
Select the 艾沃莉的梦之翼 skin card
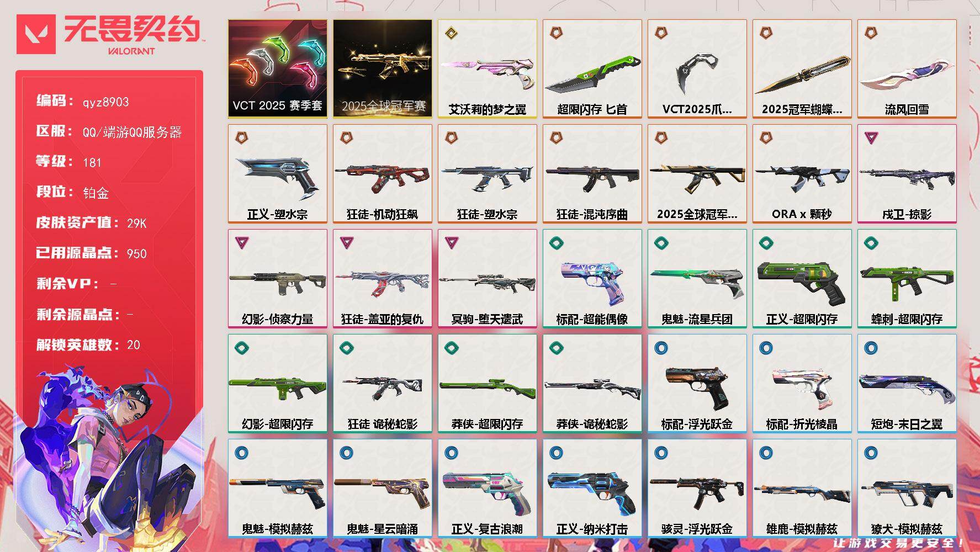[487, 68]
